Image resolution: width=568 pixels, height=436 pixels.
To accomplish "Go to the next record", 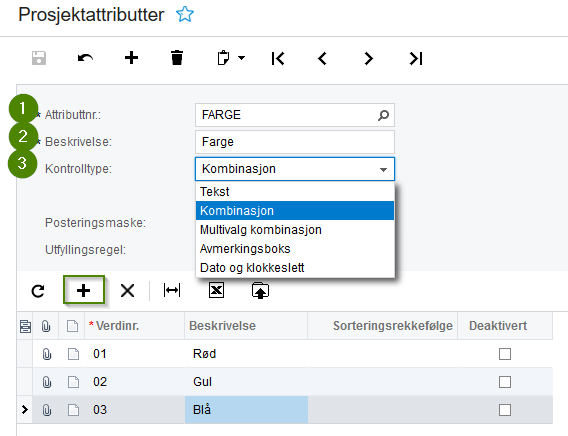I will 368,58.
